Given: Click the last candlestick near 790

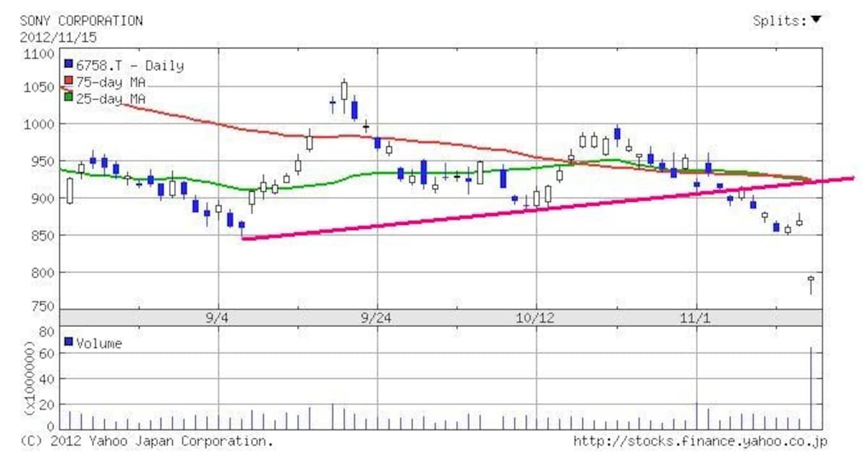Looking at the screenshot, I should pos(811,284).
